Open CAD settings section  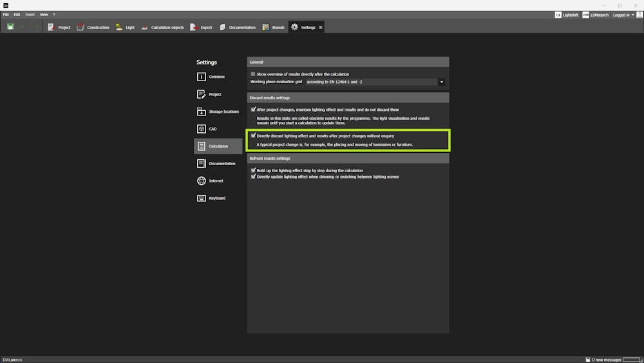click(x=218, y=129)
